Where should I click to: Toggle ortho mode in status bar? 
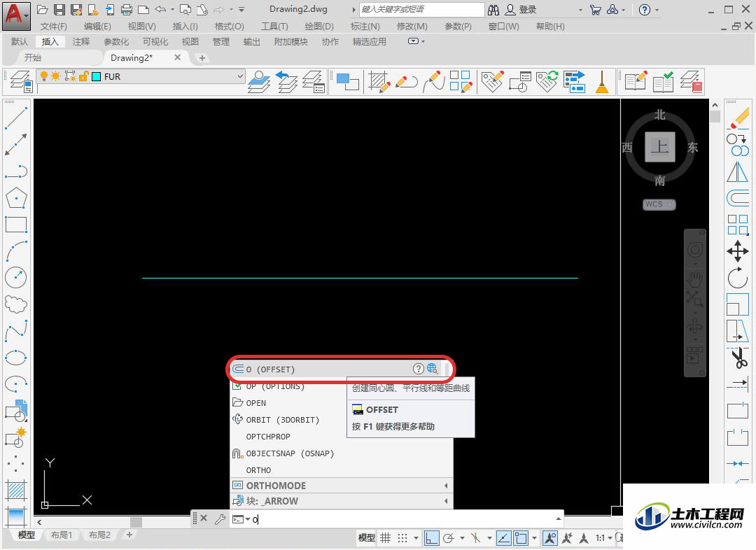pos(431,538)
